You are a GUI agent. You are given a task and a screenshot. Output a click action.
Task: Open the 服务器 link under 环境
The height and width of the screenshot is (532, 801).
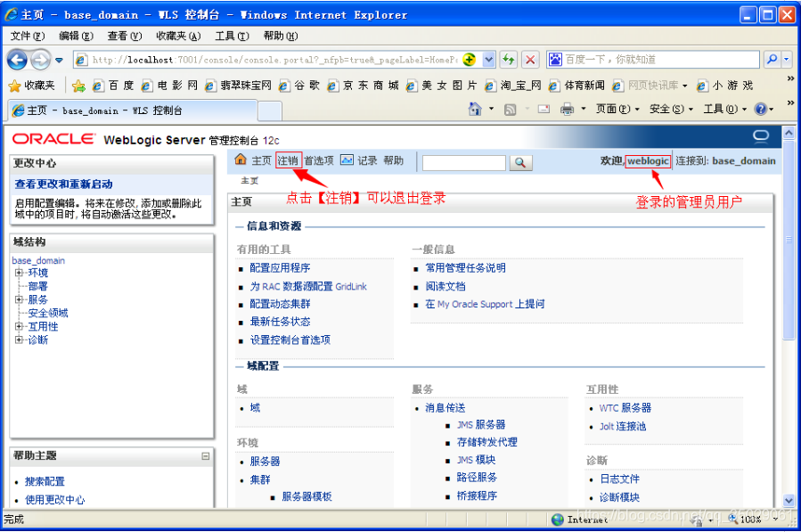pos(265,462)
